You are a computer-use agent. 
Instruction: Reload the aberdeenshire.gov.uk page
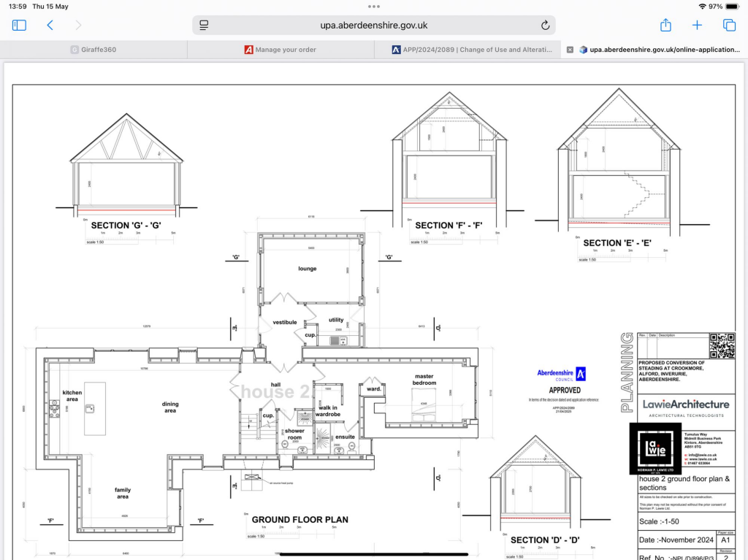coord(545,26)
